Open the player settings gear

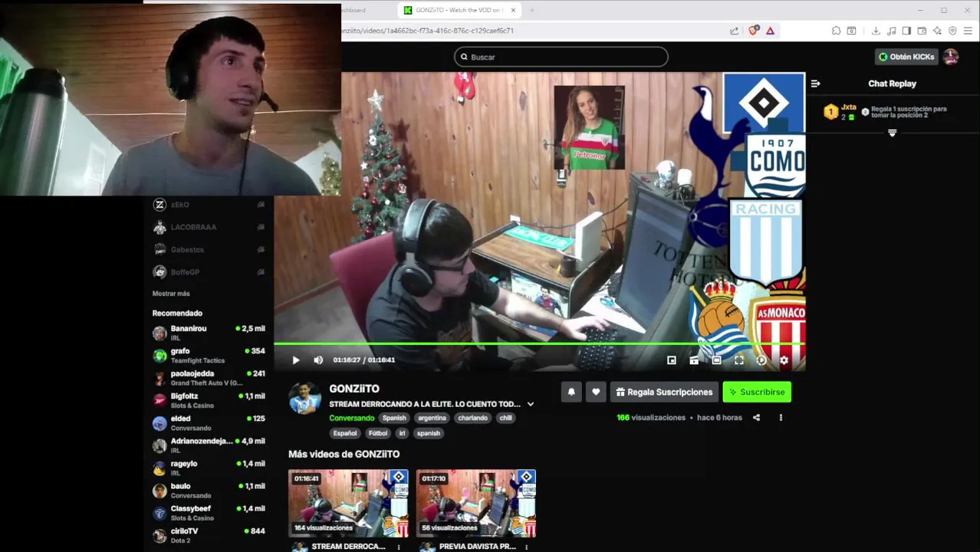tap(784, 360)
